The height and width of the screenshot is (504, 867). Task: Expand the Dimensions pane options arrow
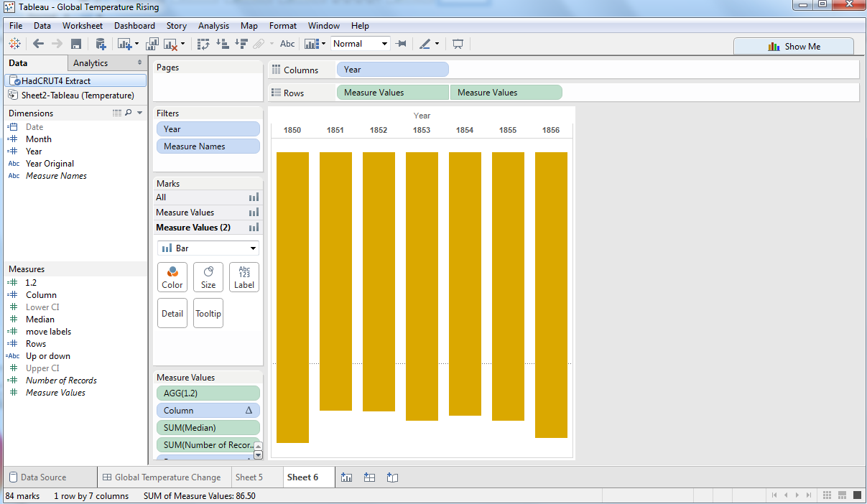(x=140, y=113)
